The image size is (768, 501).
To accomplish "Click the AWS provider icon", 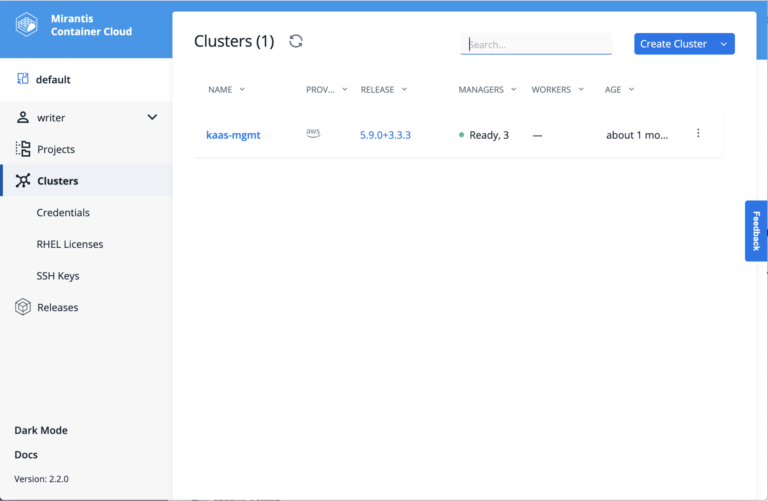I will [x=313, y=134].
